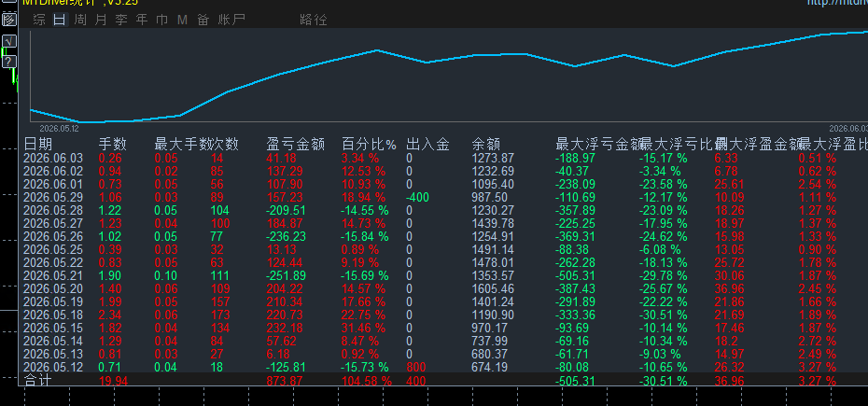Click the 31.46 % percentage value
868x406 pixels.
coord(363,328)
